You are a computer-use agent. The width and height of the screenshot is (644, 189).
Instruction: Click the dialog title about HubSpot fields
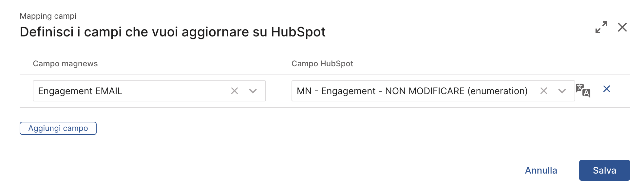click(172, 32)
